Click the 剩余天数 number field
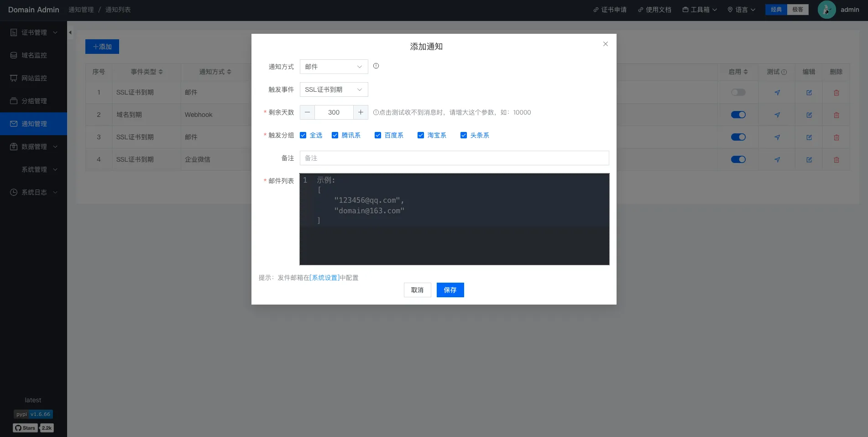This screenshot has height=437, width=868. tap(334, 112)
